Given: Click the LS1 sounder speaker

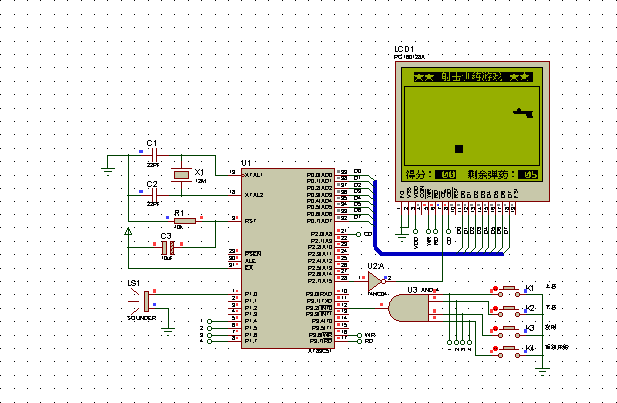Looking at the screenshot, I should [148, 299].
